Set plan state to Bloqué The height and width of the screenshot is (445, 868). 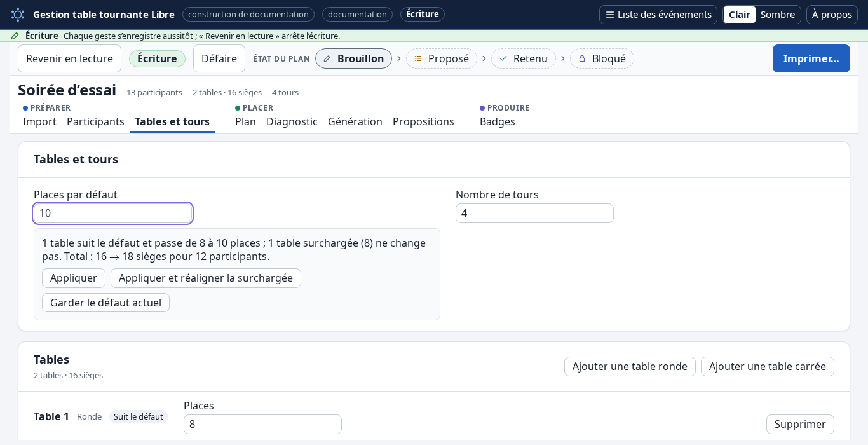point(602,58)
